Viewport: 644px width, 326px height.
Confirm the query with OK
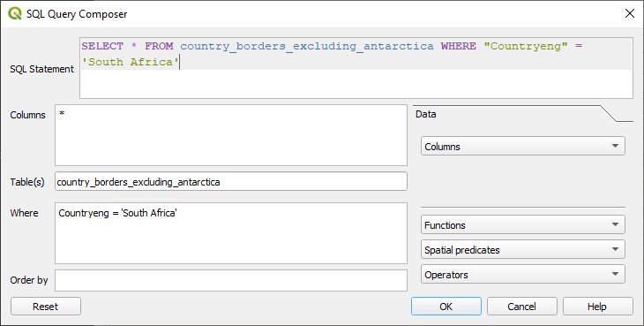click(446, 307)
